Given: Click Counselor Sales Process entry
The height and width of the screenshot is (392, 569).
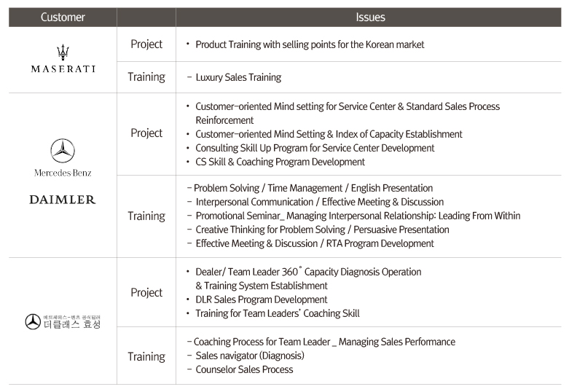Looking at the screenshot, I should 244,369.
